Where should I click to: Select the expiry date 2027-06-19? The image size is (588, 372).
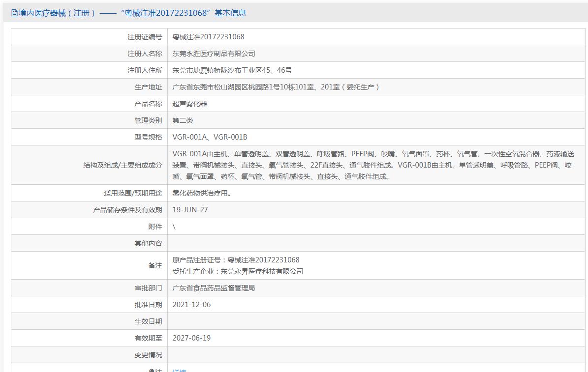point(191,338)
